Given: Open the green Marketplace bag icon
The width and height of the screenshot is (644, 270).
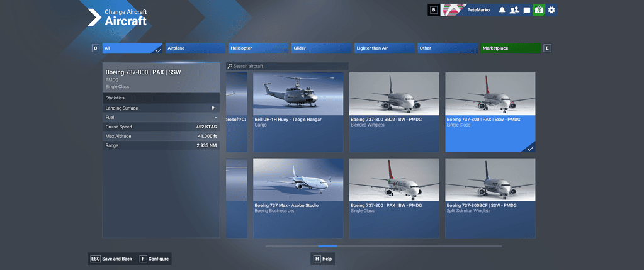Looking at the screenshot, I should click(x=539, y=10).
